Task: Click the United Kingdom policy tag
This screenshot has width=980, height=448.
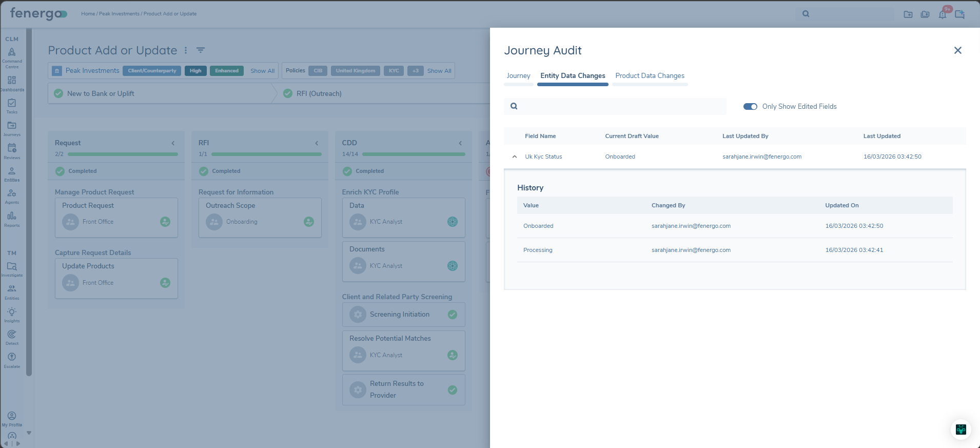Action: [x=355, y=71]
